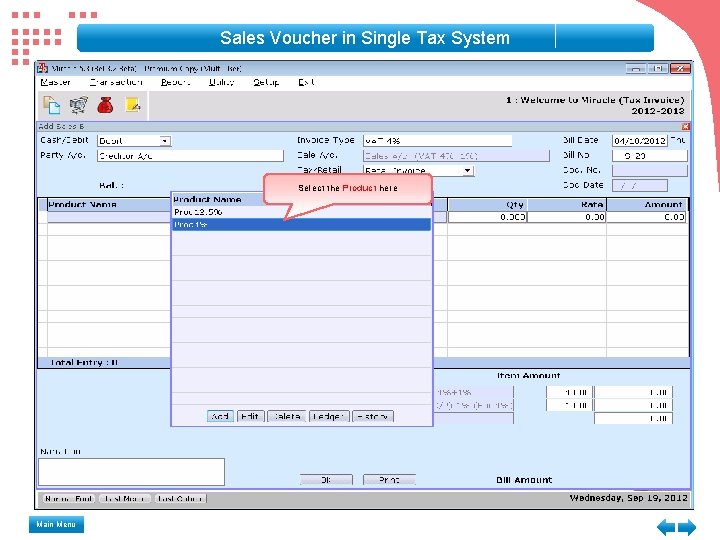Click the Qty column header
The width and height of the screenshot is (720, 540).
(487, 204)
